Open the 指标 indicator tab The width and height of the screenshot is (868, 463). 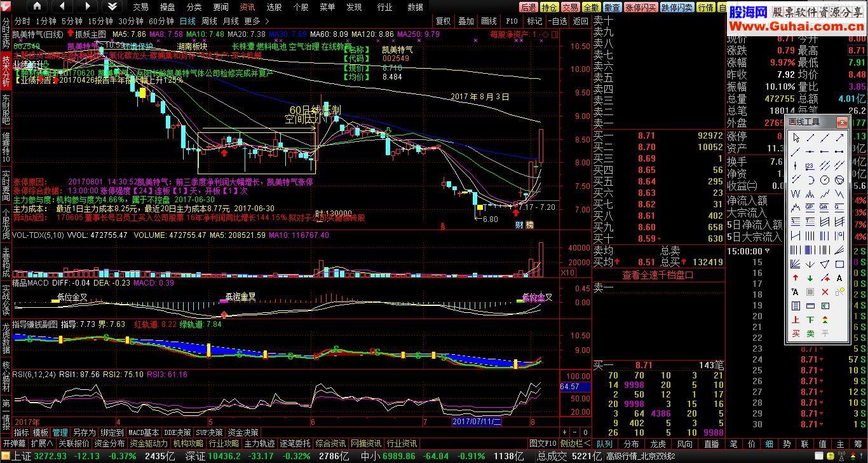point(21,432)
